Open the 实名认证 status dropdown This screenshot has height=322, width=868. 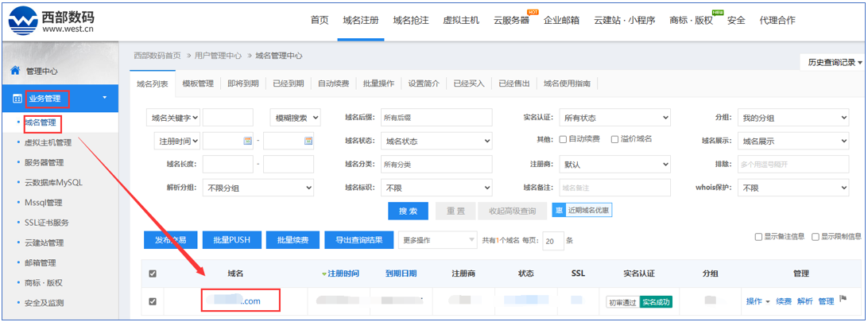614,118
